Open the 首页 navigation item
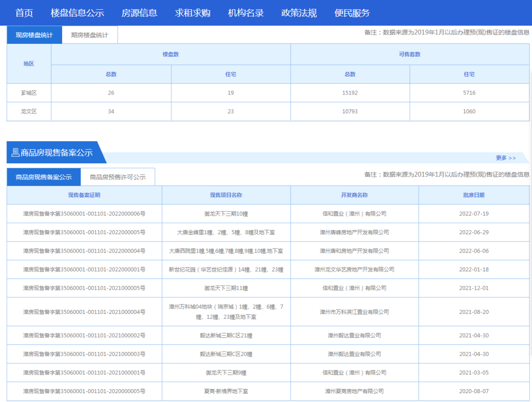Viewport: 532px width, 402px height. click(x=24, y=13)
